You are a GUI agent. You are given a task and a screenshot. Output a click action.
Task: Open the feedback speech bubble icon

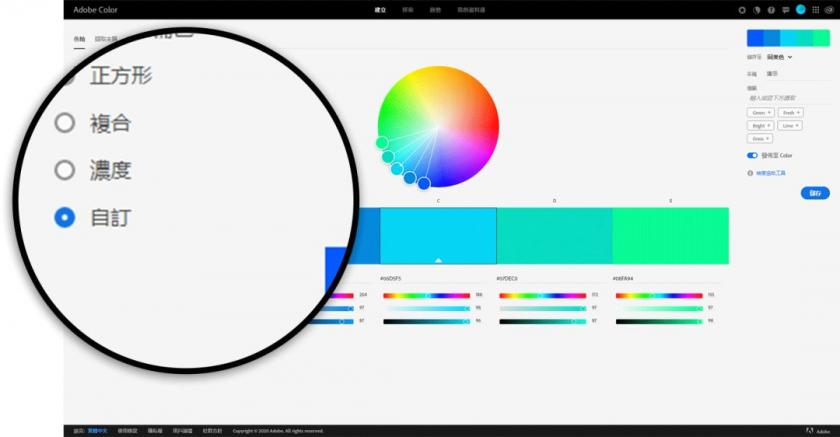pos(786,9)
